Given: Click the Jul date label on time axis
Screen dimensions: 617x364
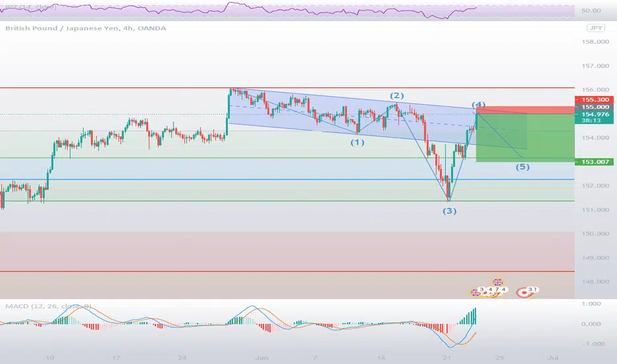Looking at the screenshot, I should coord(553,357).
